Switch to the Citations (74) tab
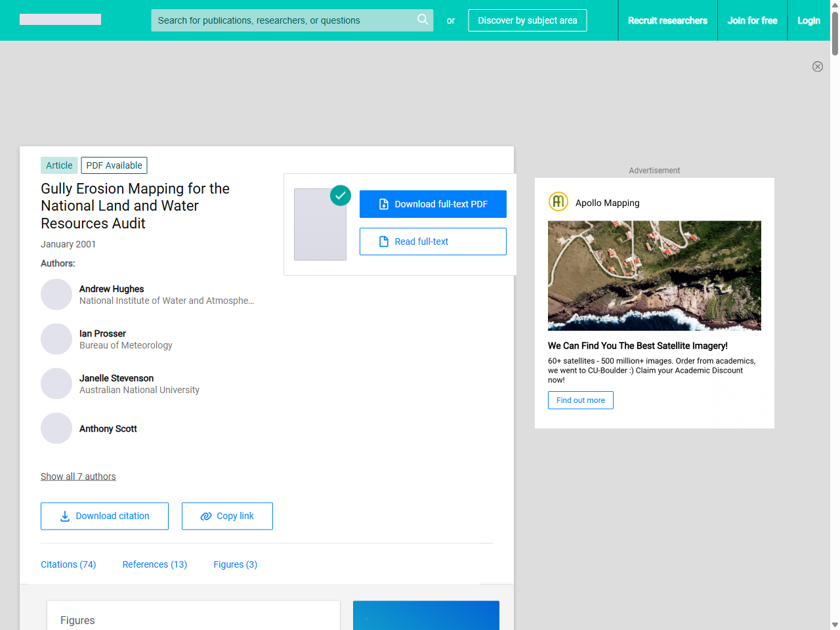This screenshot has width=840, height=630. [x=68, y=564]
